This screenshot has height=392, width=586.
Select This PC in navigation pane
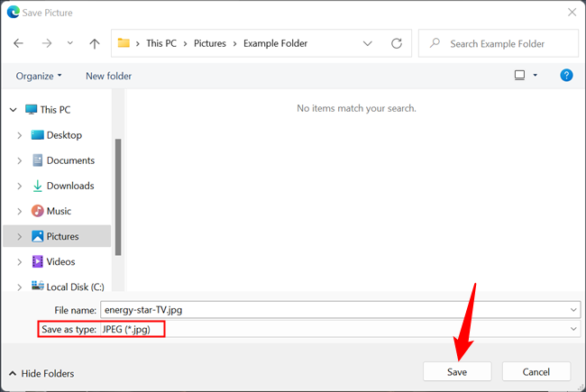click(x=55, y=110)
